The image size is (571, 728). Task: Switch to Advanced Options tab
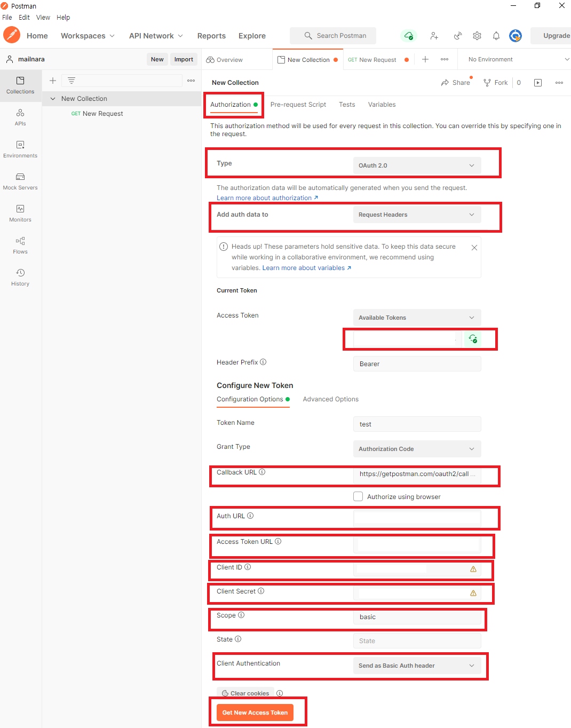tap(331, 399)
